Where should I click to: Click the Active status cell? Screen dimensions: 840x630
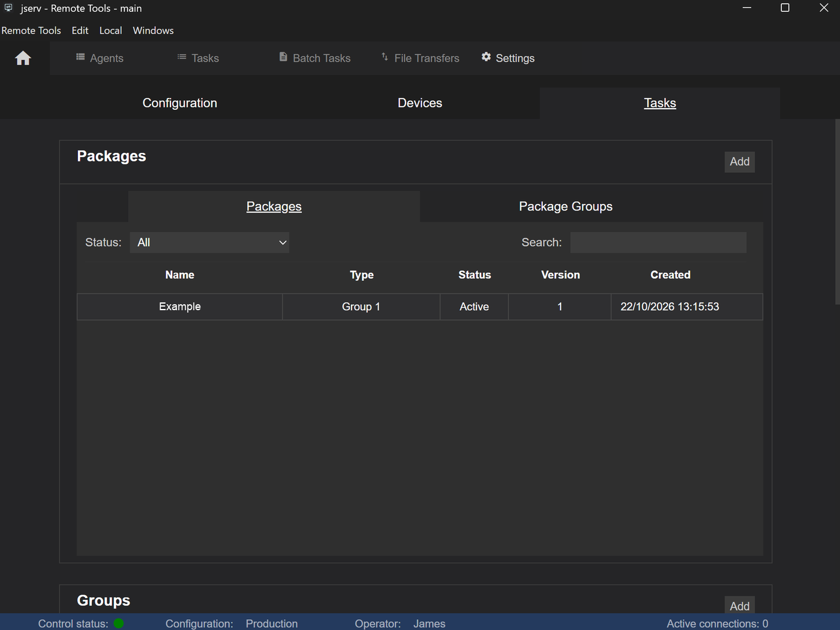(474, 307)
